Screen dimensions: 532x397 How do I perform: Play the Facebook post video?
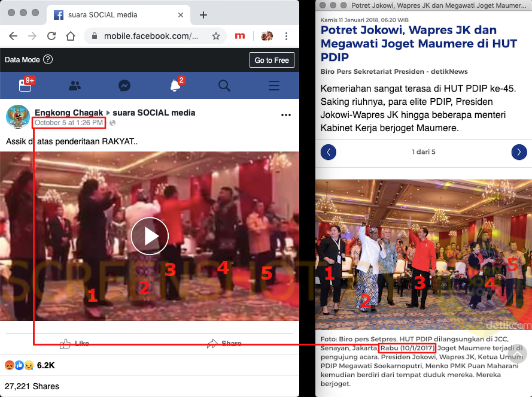click(149, 236)
